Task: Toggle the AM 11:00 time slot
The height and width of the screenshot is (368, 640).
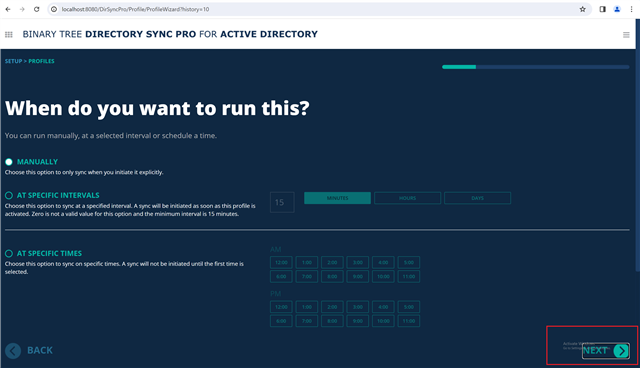Action: (409, 276)
